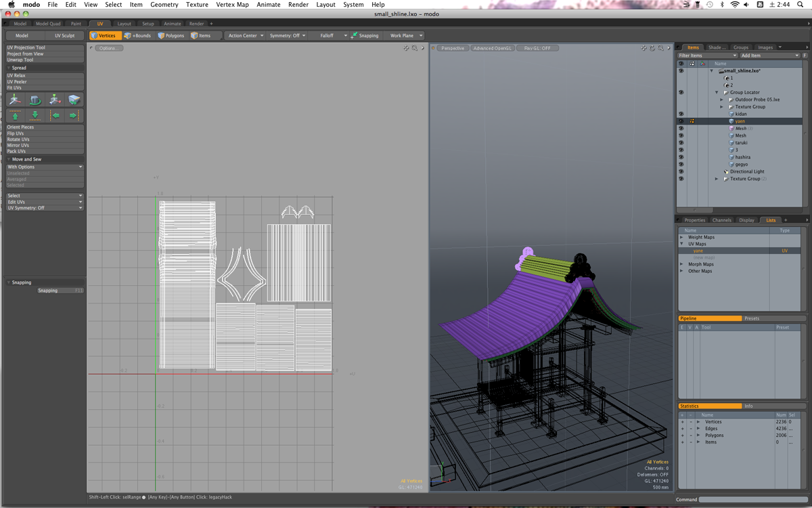Click the Snapping icon in toolbar
Viewport: 812px width, 508px height.
coord(355,35)
